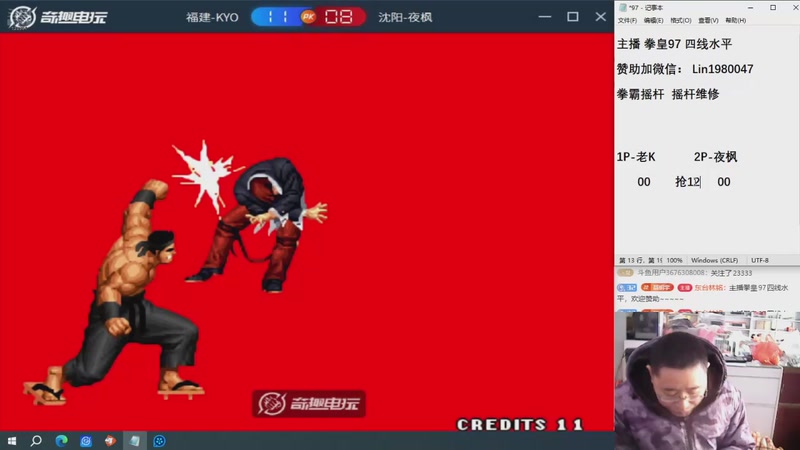The width and height of the screenshot is (800, 450).
Task: Click the line/column indicator 第 13 行
Action: click(x=640, y=260)
